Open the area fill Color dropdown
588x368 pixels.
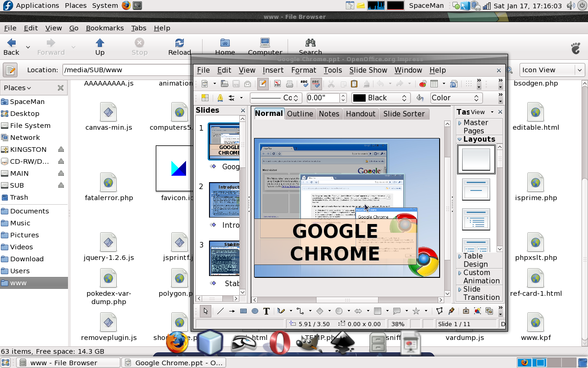coord(456,98)
